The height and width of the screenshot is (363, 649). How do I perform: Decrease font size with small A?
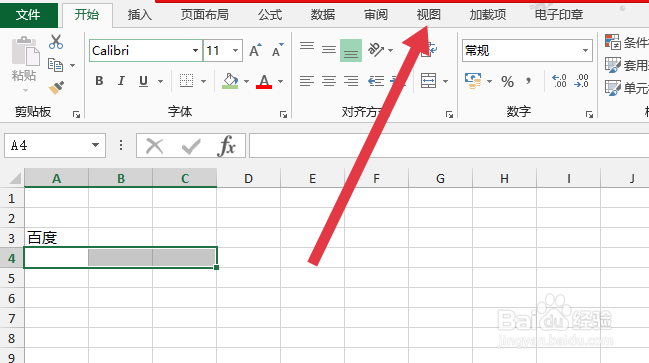pyautogui.click(x=277, y=50)
